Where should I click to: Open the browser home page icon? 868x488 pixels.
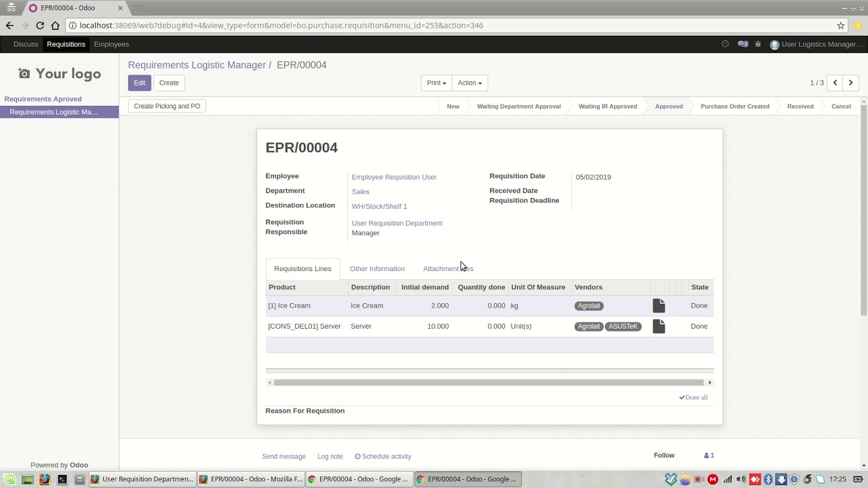(x=56, y=26)
